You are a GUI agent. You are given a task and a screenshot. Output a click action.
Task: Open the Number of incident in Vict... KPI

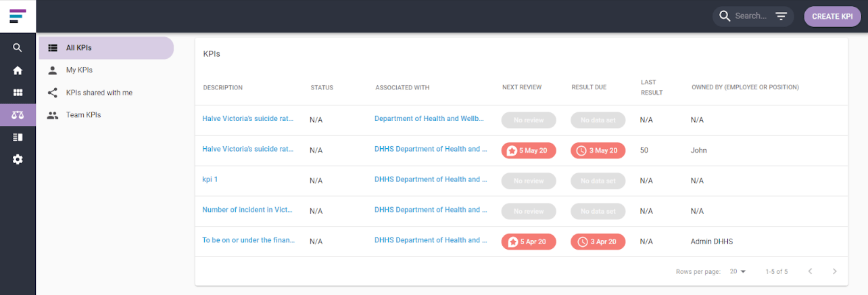[248, 210]
